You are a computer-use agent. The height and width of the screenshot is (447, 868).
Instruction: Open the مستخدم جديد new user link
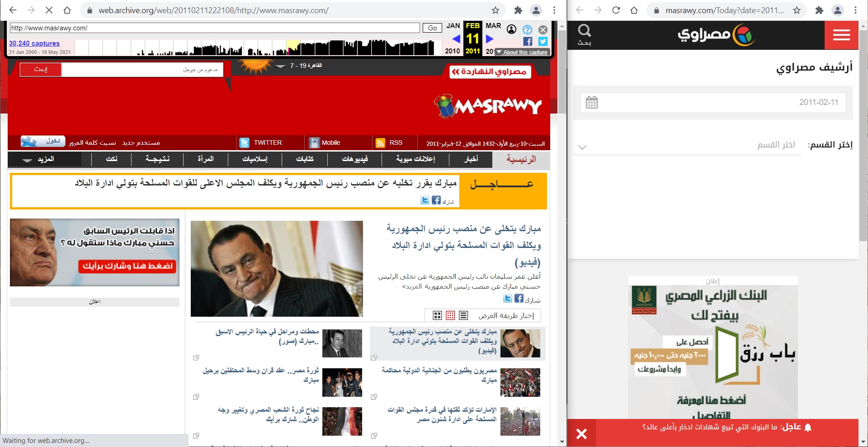[141, 143]
